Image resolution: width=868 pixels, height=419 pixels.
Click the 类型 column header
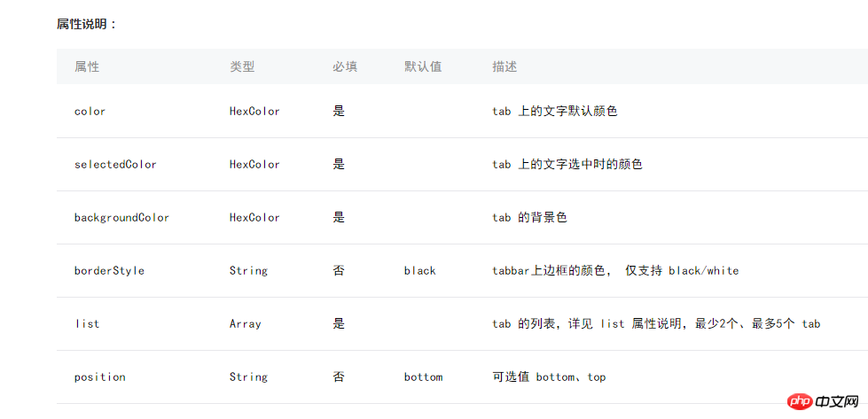tap(242, 66)
